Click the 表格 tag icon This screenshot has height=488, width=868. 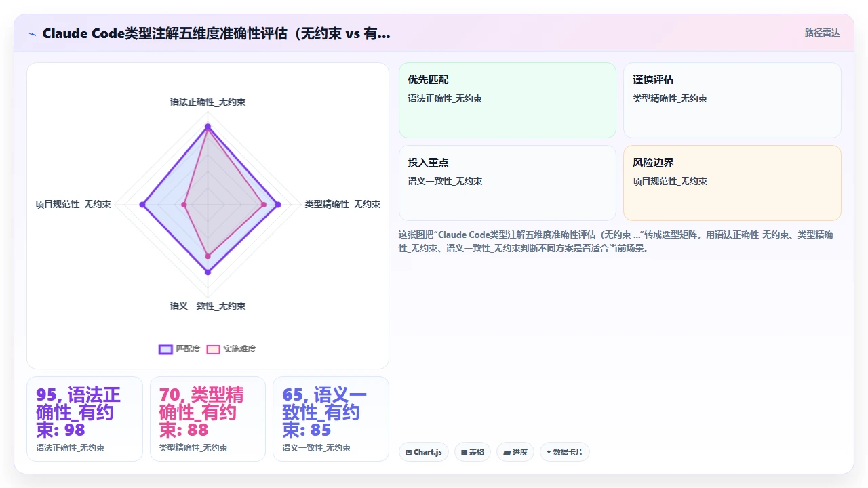pos(464,452)
